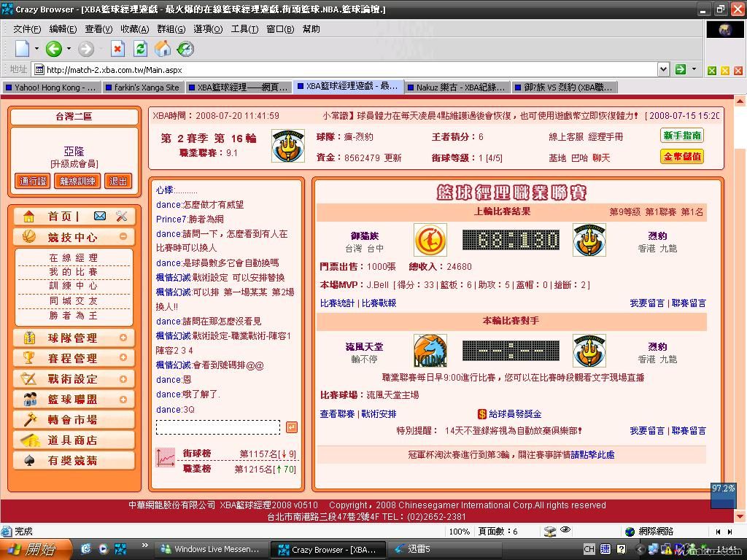Open the address bar dropdown list

pos(663,69)
